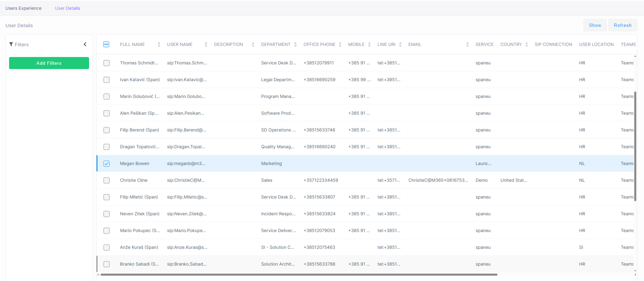Click the Refresh button

[x=622, y=25]
